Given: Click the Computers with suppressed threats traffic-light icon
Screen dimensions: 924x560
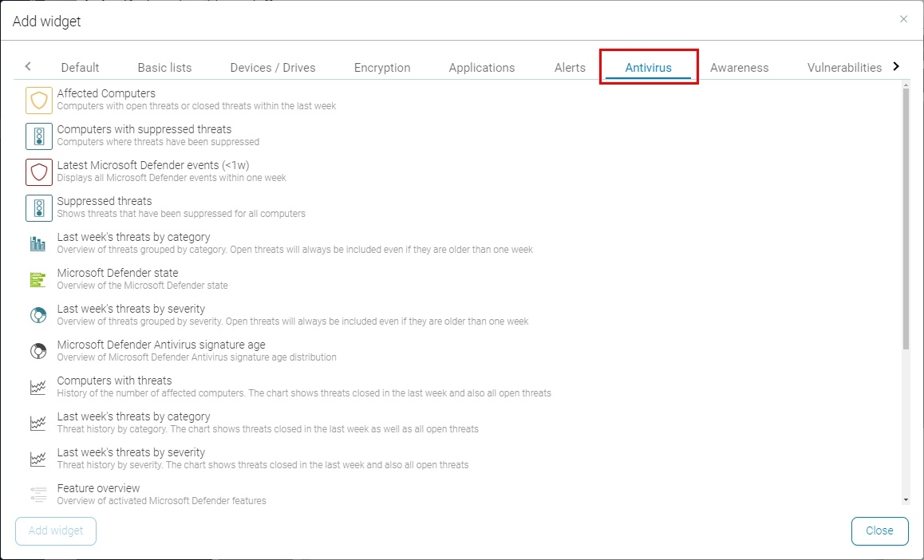Looking at the screenshot, I should tap(39, 136).
